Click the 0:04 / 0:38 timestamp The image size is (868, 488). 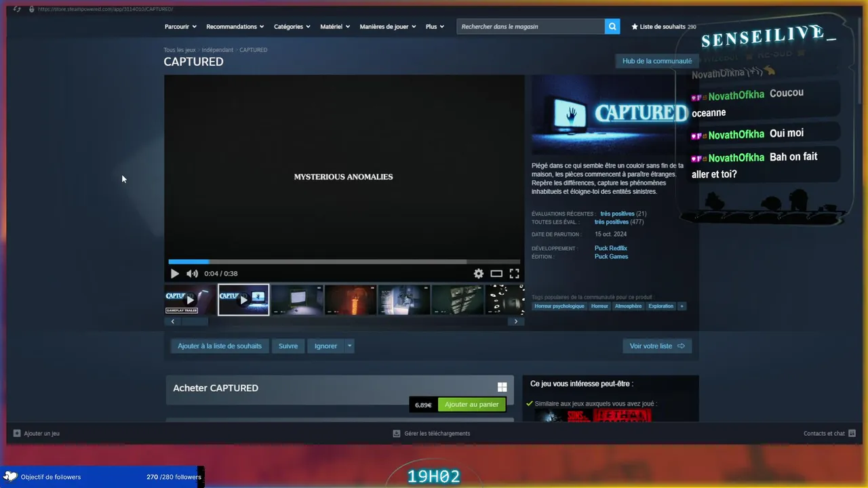pyautogui.click(x=220, y=274)
